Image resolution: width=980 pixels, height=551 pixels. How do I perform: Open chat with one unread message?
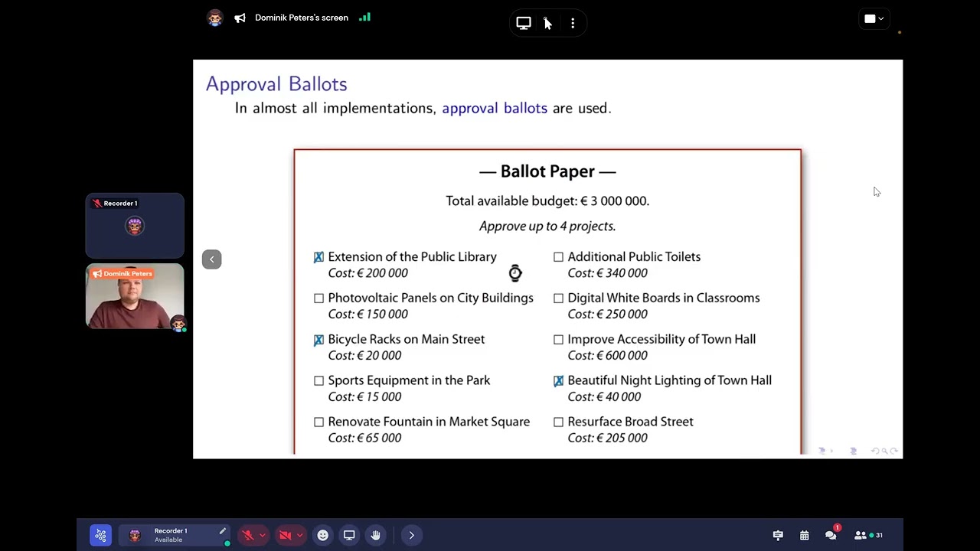(831, 534)
